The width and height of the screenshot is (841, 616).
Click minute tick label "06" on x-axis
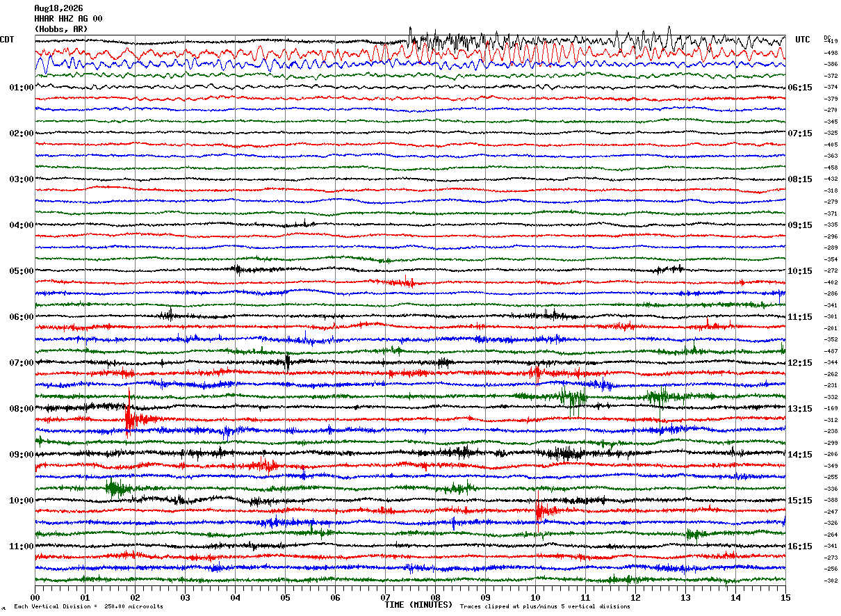click(x=335, y=597)
